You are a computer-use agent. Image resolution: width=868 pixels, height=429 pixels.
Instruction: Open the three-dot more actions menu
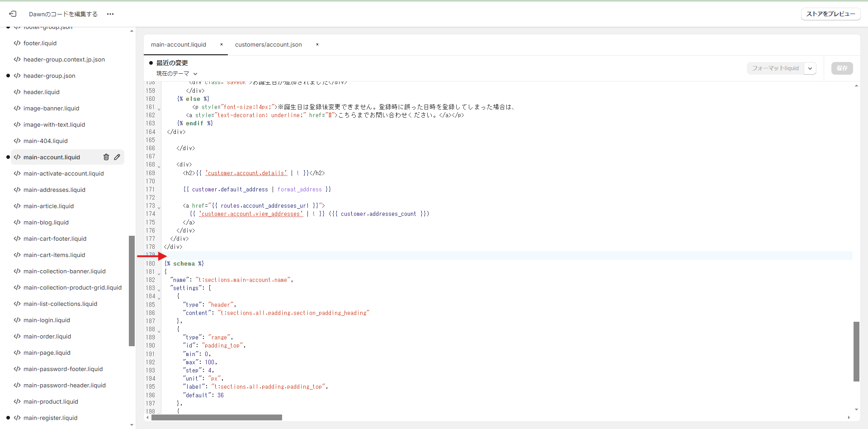[110, 14]
